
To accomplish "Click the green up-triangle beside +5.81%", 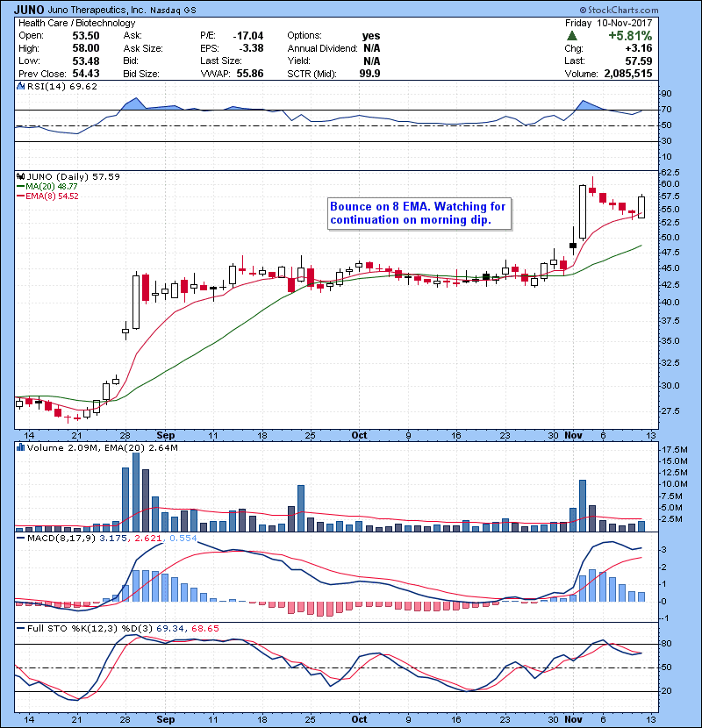I will coord(572,36).
